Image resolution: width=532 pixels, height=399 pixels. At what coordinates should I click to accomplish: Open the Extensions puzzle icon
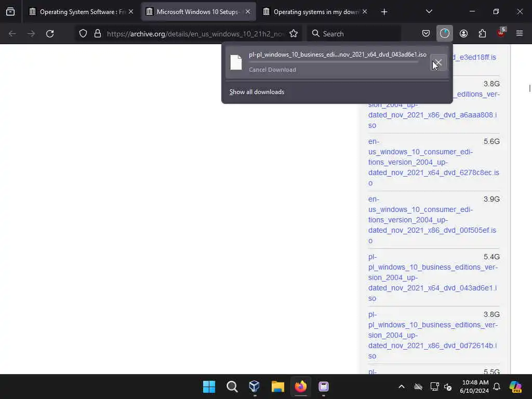tap(482, 34)
